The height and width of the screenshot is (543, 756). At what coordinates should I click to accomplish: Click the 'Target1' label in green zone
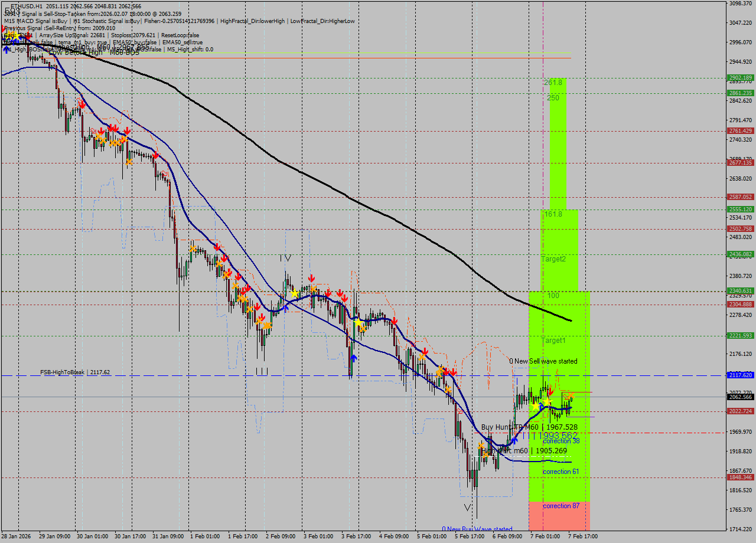[x=553, y=341]
